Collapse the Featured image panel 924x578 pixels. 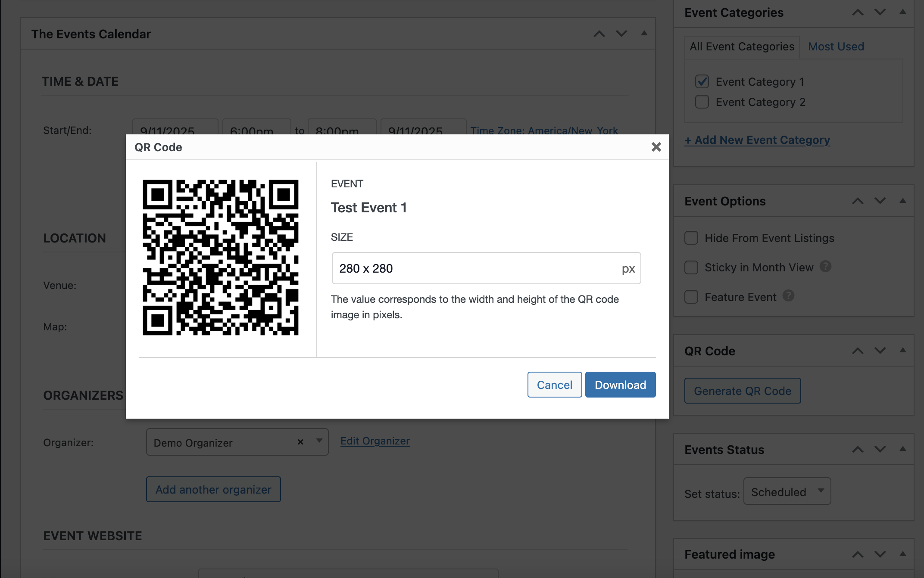[x=903, y=554]
